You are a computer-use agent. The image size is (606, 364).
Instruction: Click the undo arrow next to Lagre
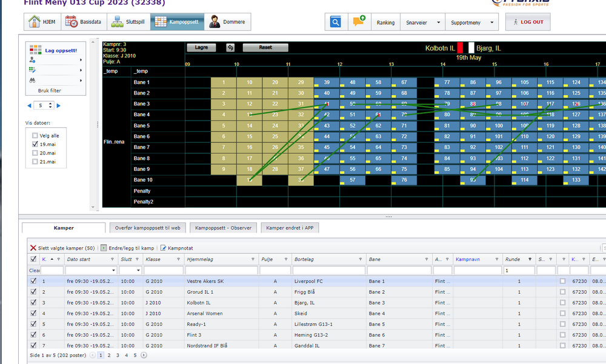(230, 47)
